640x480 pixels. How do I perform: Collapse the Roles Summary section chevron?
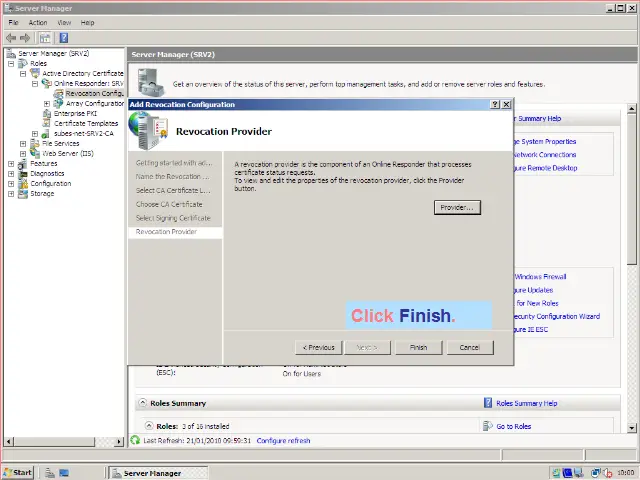(142, 403)
